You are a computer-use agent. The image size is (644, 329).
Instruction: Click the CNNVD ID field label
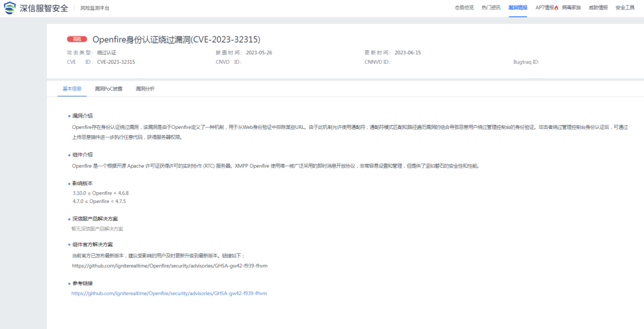coord(377,62)
